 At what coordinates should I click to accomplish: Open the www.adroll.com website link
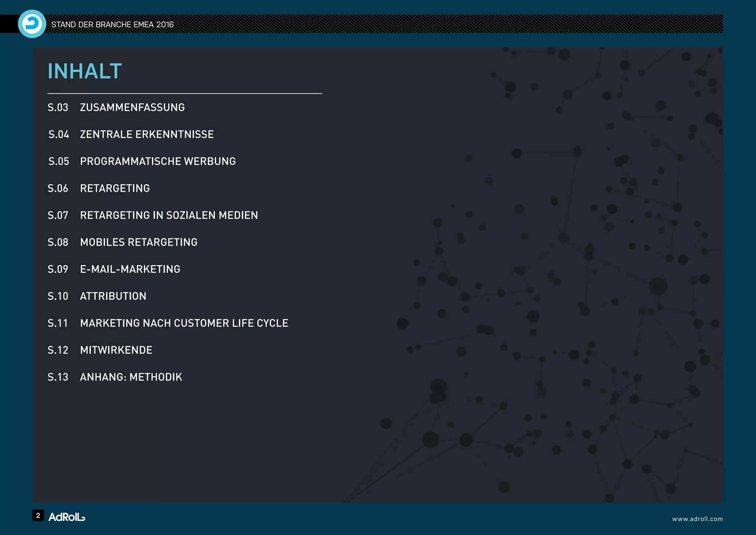coord(697,519)
